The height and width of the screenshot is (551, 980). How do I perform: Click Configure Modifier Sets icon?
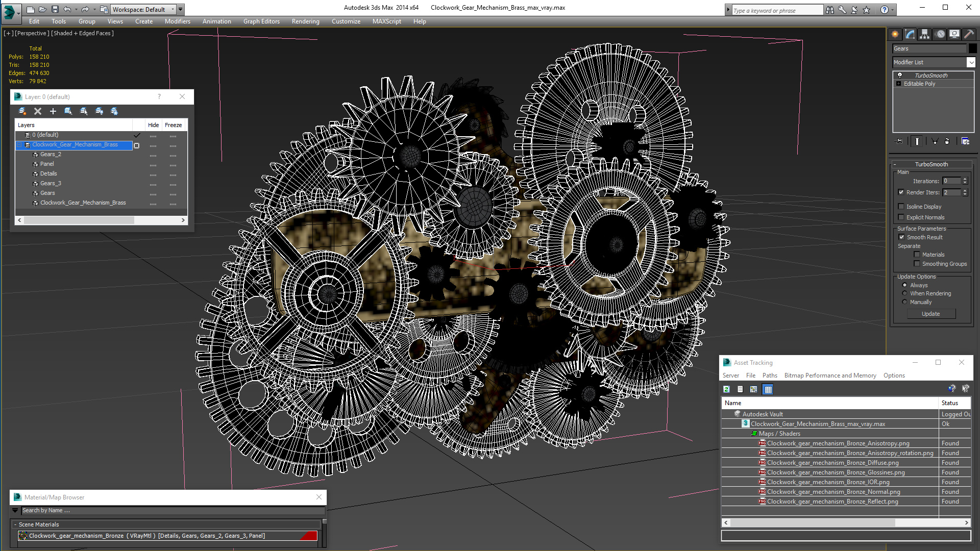(966, 141)
